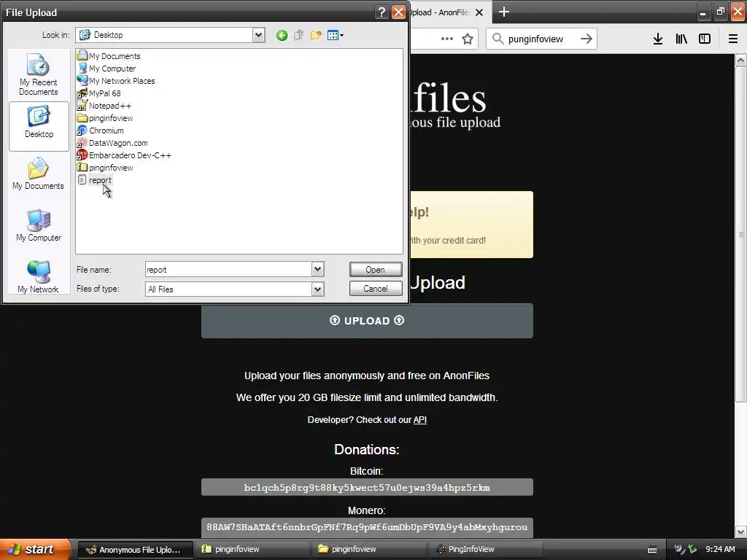Open the browser downloads panel

[x=658, y=39]
